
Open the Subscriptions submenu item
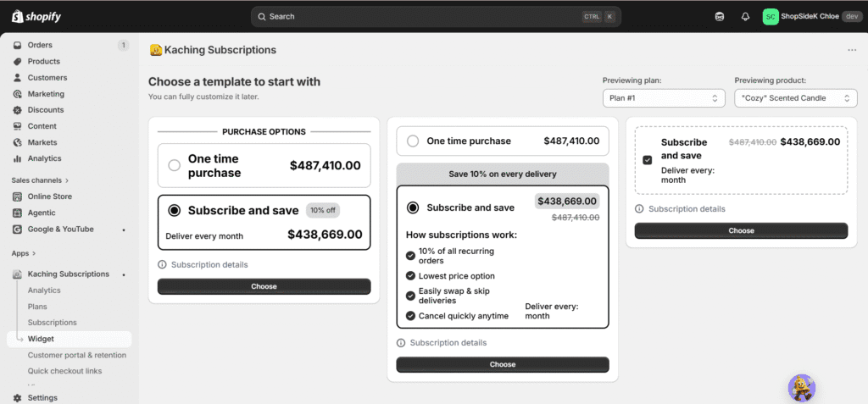point(52,323)
